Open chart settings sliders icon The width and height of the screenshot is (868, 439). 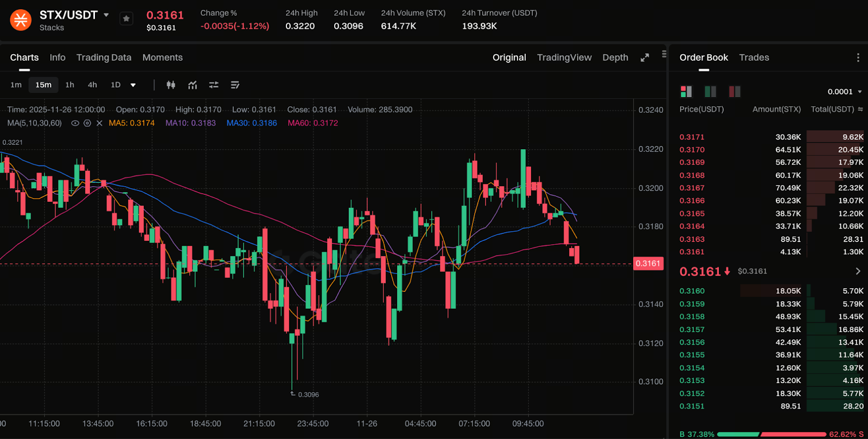pyautogui.click(x=214, y=85)
